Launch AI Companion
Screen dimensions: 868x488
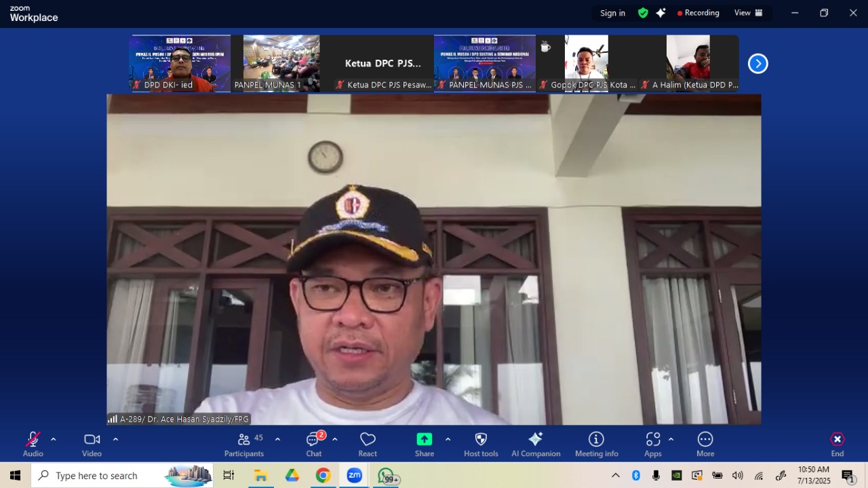(536, 444)
